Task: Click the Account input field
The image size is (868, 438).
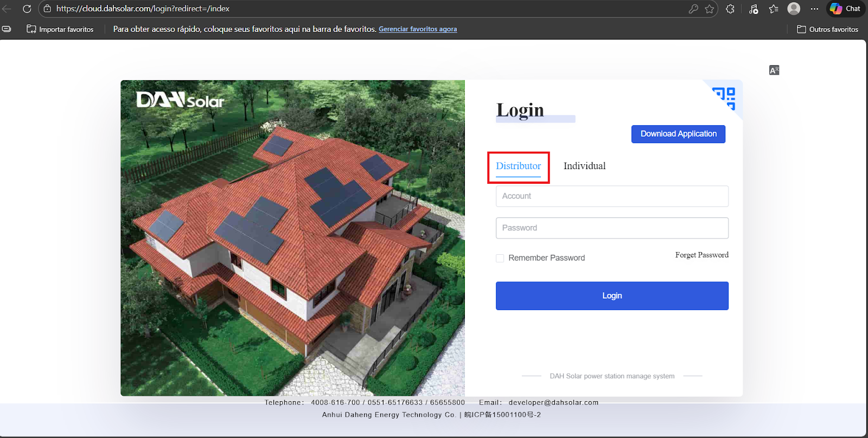Action: (x=612, y=196)
